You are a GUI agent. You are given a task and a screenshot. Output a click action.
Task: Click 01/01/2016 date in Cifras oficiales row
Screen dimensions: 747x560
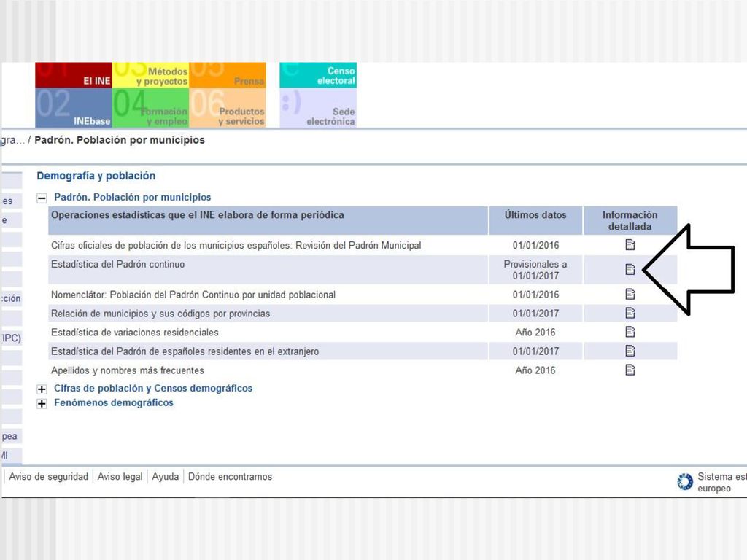click(535, 245)
